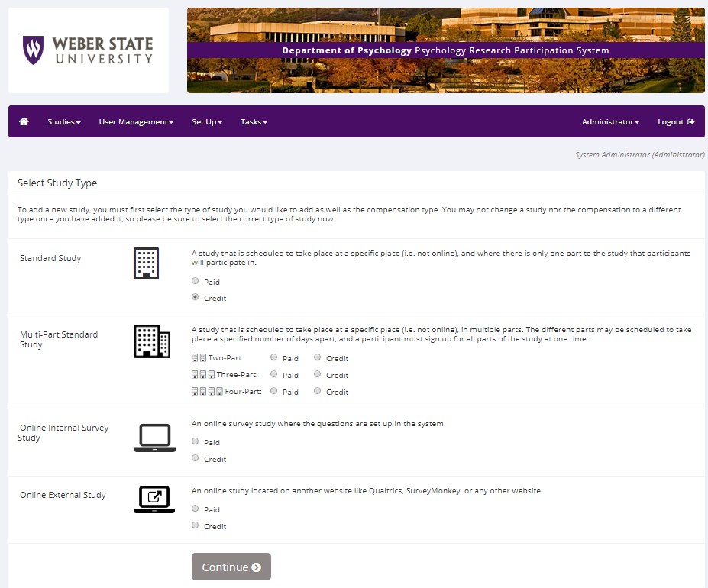Image resolution: width=708 pixels, height=588 pixels.
Task: Select Credit for Online Internal Survey Study
Action: click(x=196, y=458)
